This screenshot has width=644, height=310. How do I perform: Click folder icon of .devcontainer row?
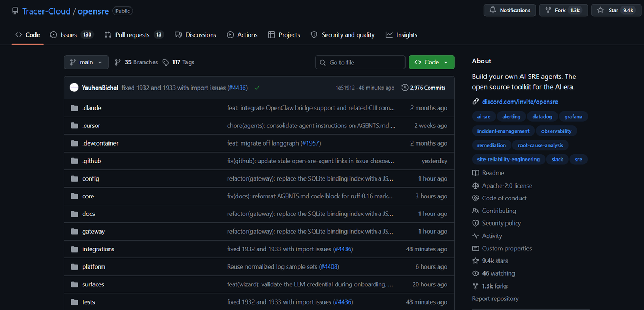74,143
